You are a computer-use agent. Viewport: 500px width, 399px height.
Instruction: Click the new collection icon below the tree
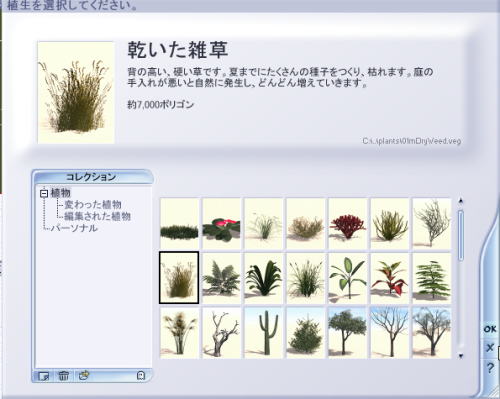click(x=44, y=376)
